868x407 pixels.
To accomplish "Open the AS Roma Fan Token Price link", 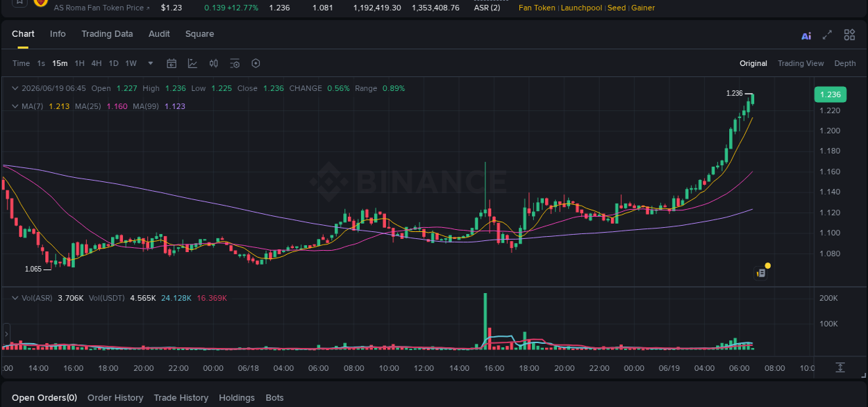I will pyautogui.click(x=101, y=8).
